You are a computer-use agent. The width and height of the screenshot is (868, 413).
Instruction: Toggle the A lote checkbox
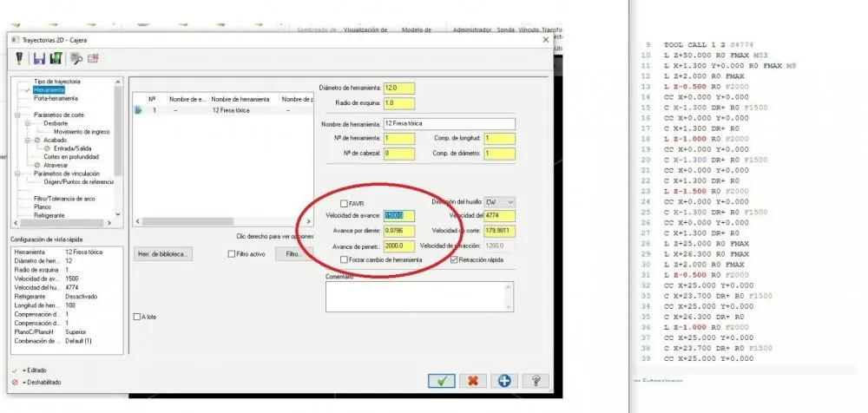tap(137, 318)
